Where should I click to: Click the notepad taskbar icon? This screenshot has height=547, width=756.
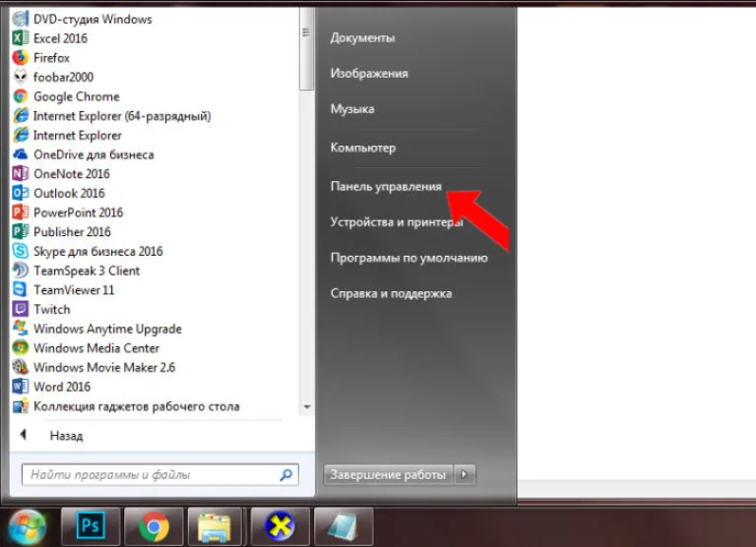coord(344,525)
